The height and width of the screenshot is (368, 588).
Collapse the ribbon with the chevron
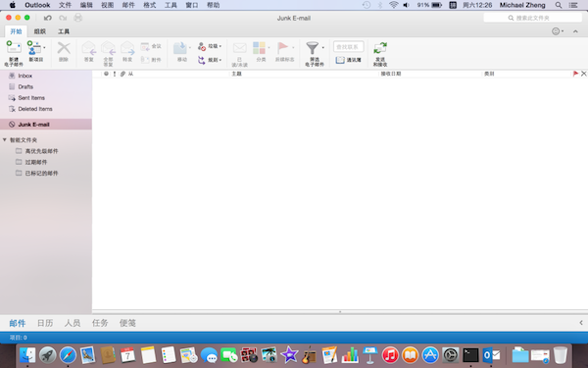click(575, 31)
